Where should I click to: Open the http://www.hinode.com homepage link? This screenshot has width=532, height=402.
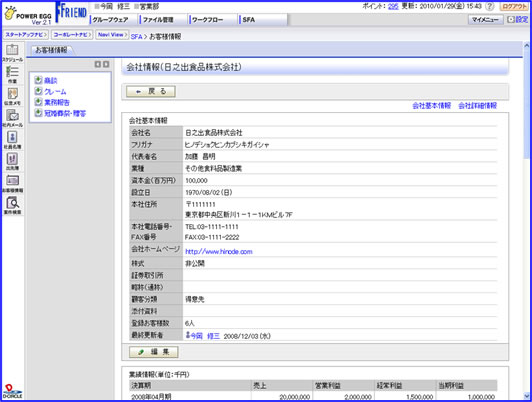(219, 251)
